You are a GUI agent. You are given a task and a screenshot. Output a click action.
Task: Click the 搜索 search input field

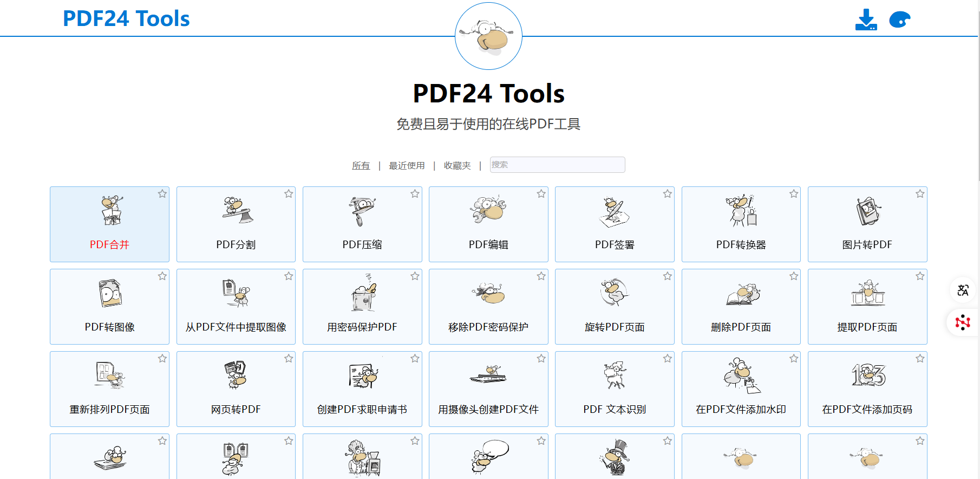557,165
